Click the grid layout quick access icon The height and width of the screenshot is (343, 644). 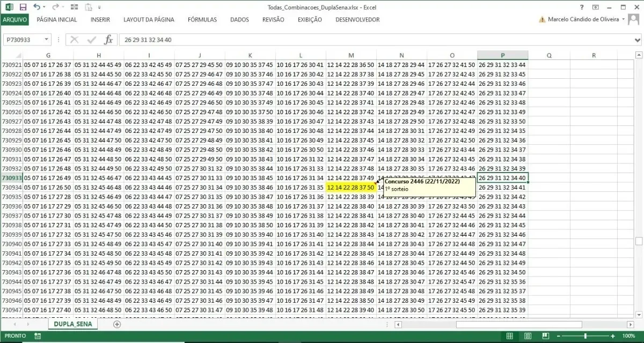coord(75,7)
